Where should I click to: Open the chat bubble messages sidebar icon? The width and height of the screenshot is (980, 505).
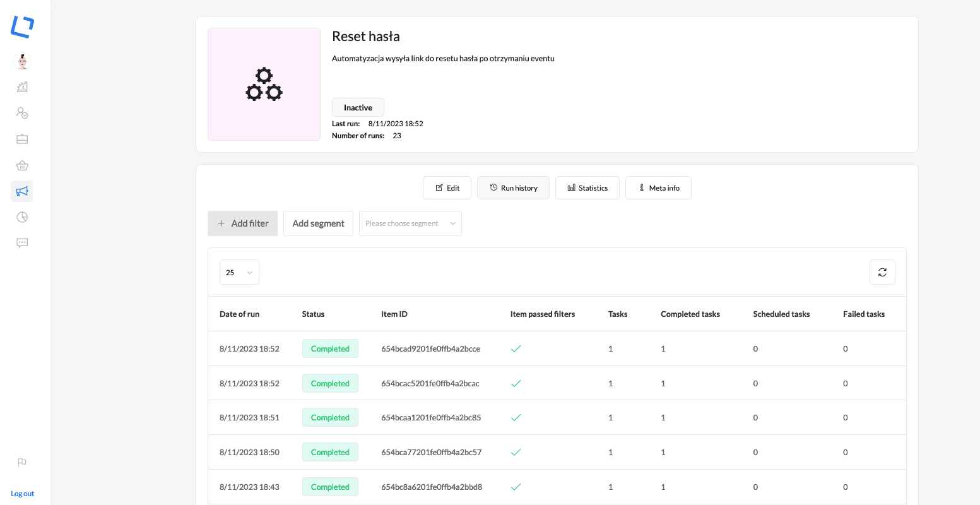[22, 243]
